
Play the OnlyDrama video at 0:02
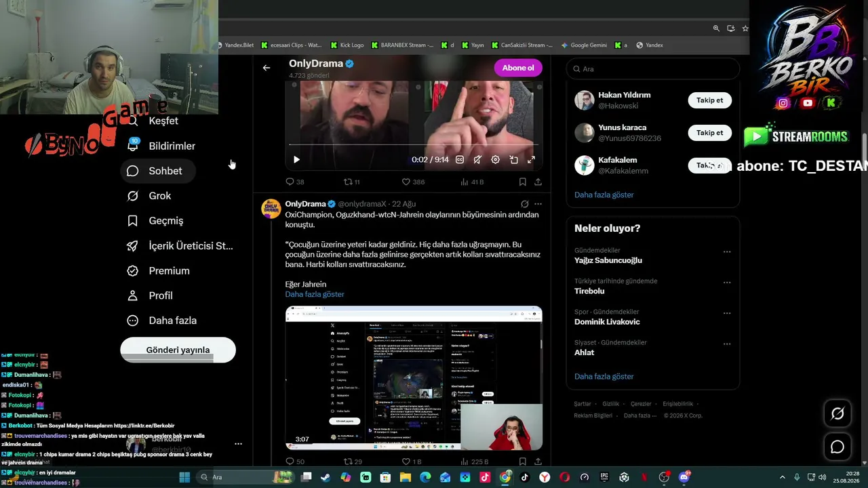click(296, 160)
